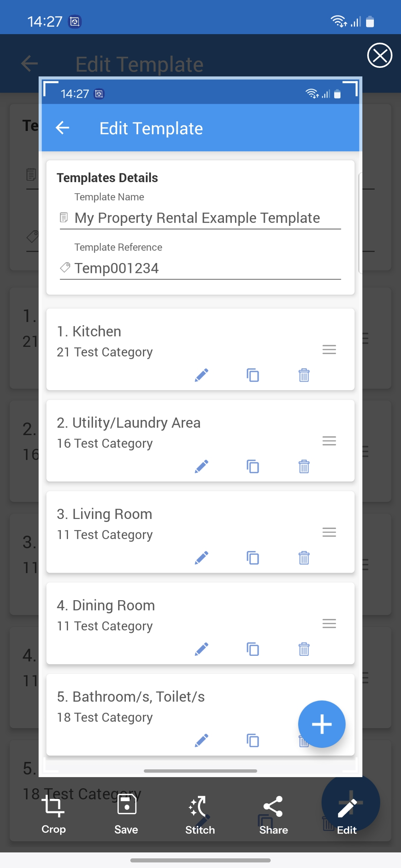Image resolution: width=401 pixels, height=868 pixels.
Task: Dismiss the screenshot preview with X icon
Action: click(379, 56)
